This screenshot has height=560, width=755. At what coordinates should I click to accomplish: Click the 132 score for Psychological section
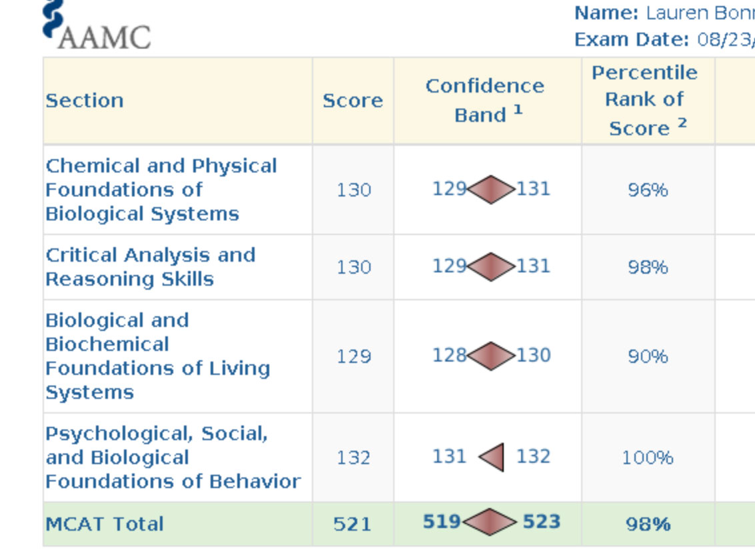(x=353, y=458)
